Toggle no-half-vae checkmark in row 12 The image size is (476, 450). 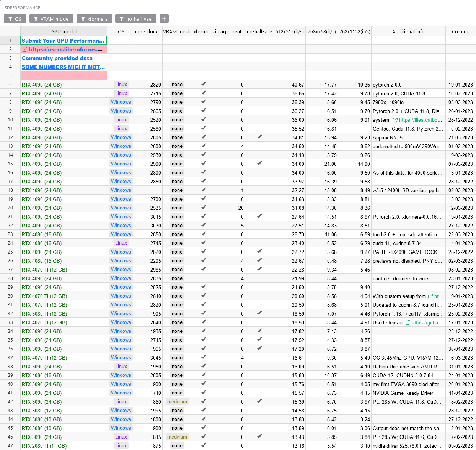click(x=259, y=137)
